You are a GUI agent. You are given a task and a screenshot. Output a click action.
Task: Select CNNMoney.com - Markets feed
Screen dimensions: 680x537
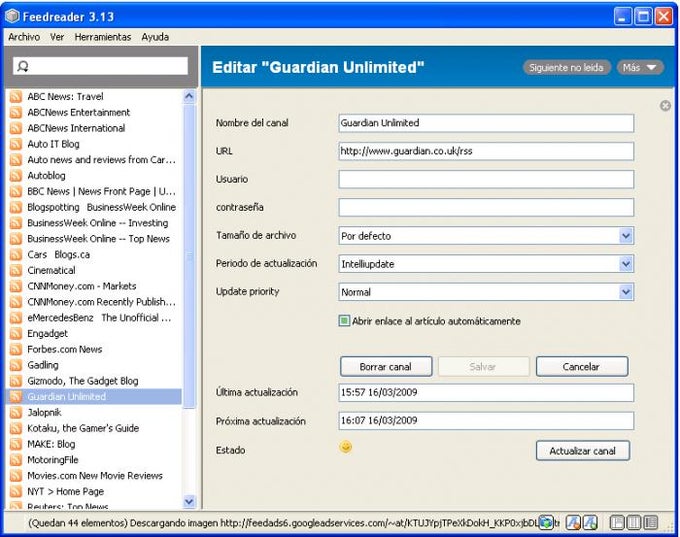(x=94, y=286)
